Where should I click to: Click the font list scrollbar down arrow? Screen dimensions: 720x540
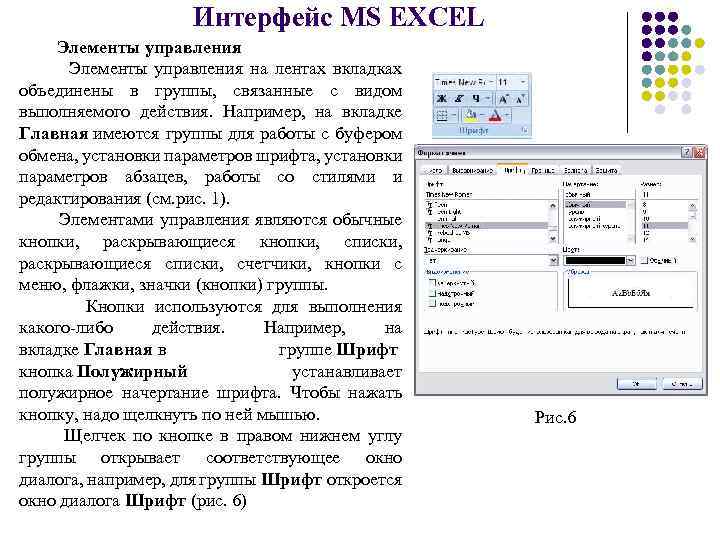(553, 238)
